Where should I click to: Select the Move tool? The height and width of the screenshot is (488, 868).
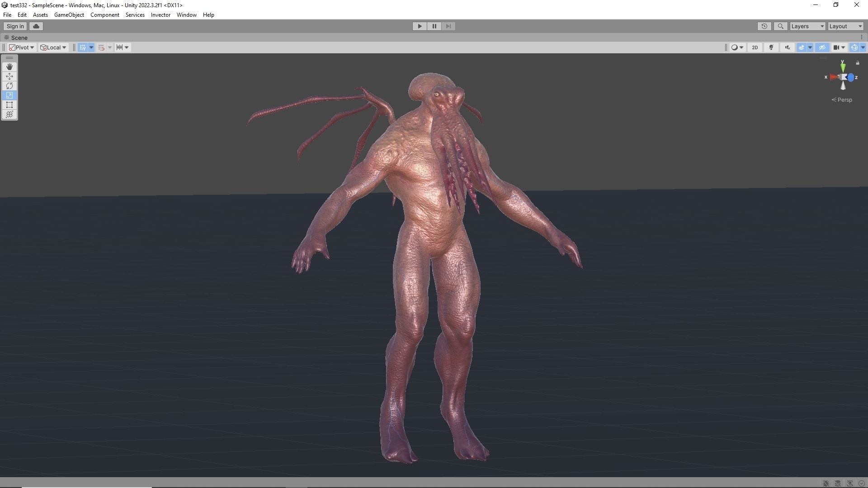9,76
